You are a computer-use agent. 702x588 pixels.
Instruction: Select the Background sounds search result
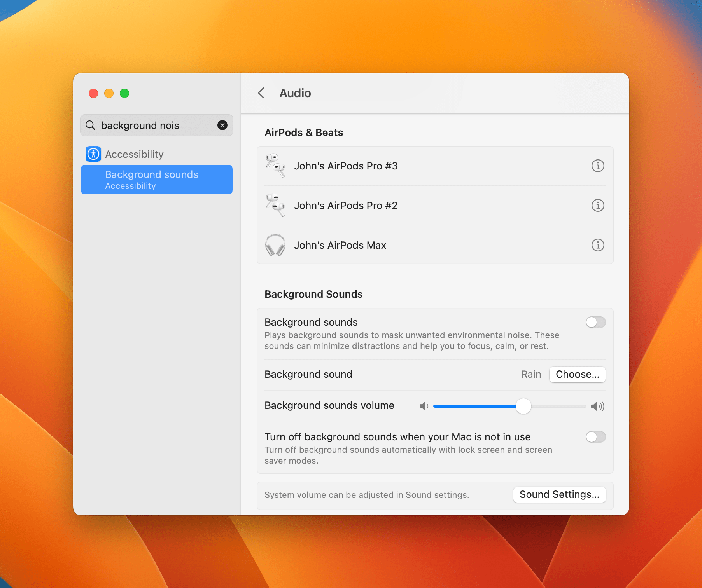(157, 180)
